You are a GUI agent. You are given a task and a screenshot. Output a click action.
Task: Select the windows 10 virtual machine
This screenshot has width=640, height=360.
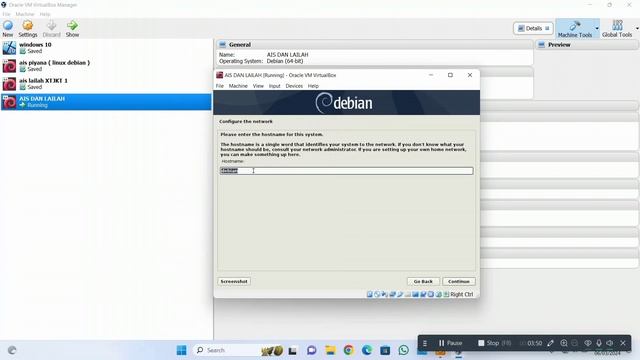coord(106,48)
